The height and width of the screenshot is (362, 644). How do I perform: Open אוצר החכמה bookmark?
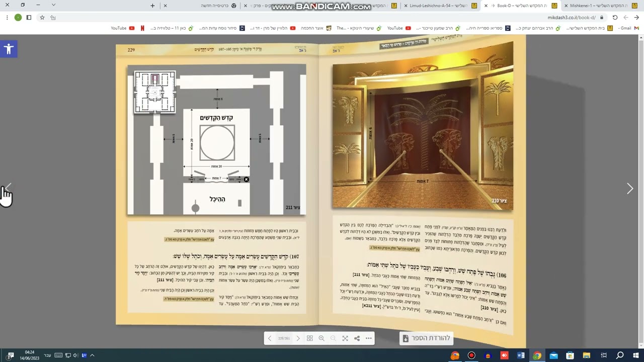click(316, 28)
